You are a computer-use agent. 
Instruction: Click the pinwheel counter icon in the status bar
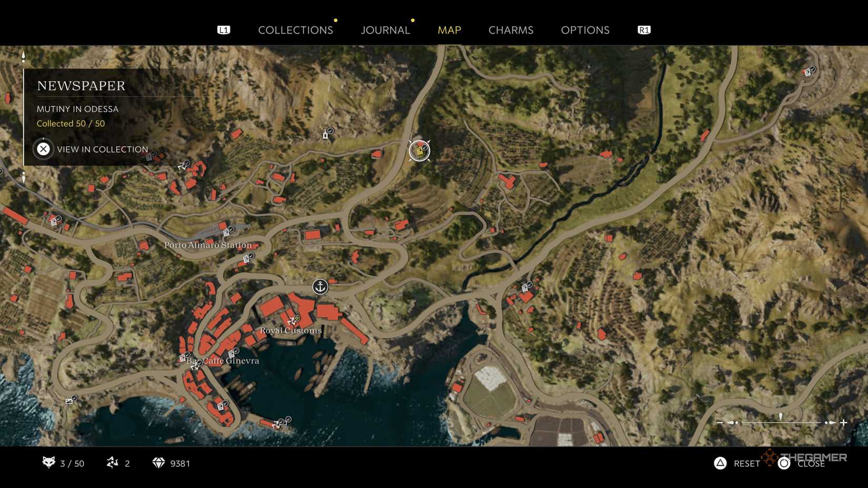point(113,463)
